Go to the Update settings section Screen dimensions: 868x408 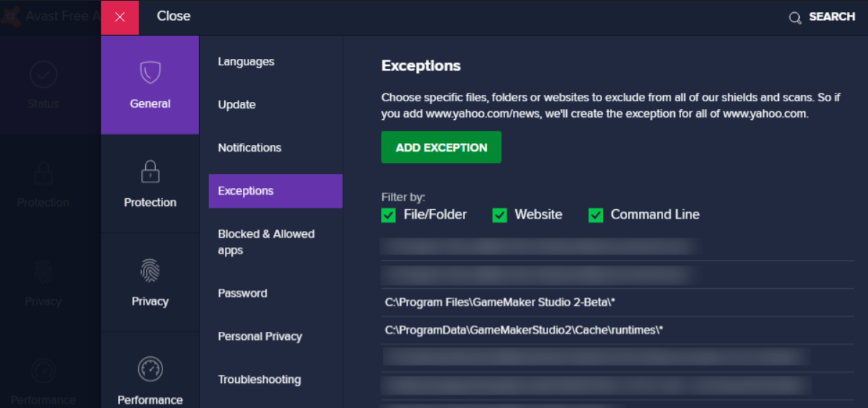(x=236, y=105)
